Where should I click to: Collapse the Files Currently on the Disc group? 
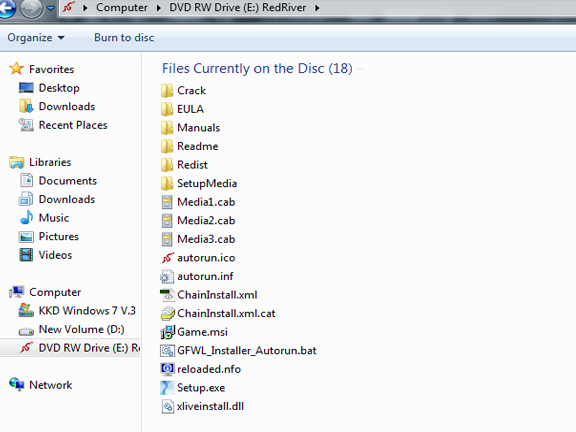[x=257, y=68]
